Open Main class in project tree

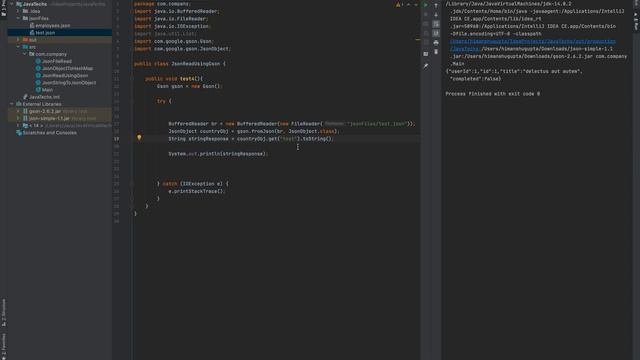tap(47, 90)
